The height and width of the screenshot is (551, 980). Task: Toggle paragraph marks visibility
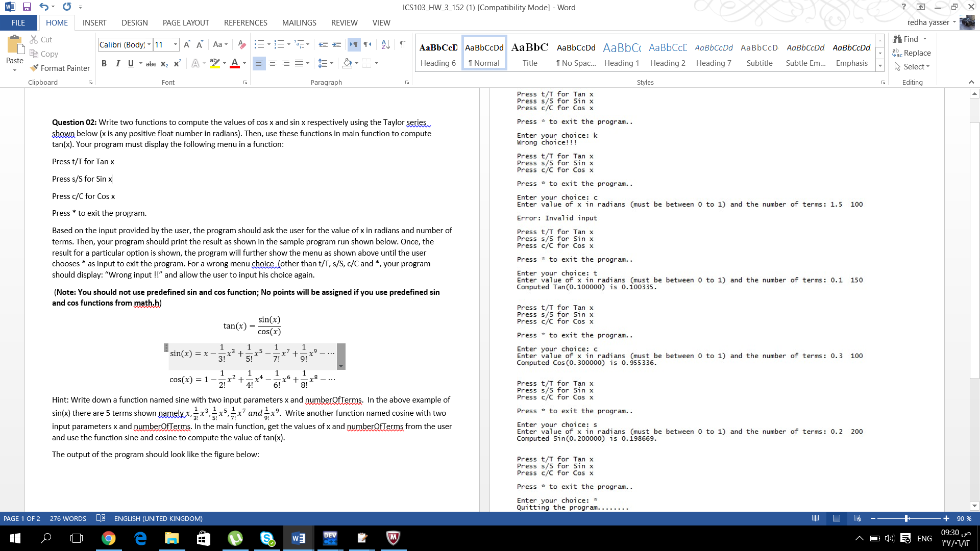403,44
